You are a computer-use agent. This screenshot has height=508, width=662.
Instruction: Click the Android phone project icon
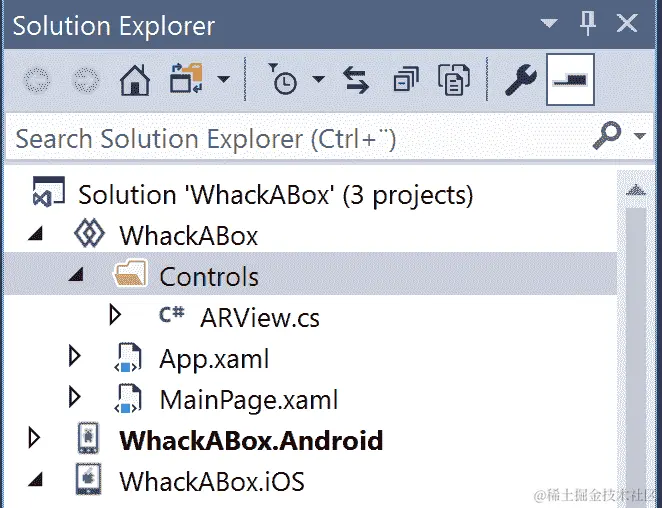89,438
